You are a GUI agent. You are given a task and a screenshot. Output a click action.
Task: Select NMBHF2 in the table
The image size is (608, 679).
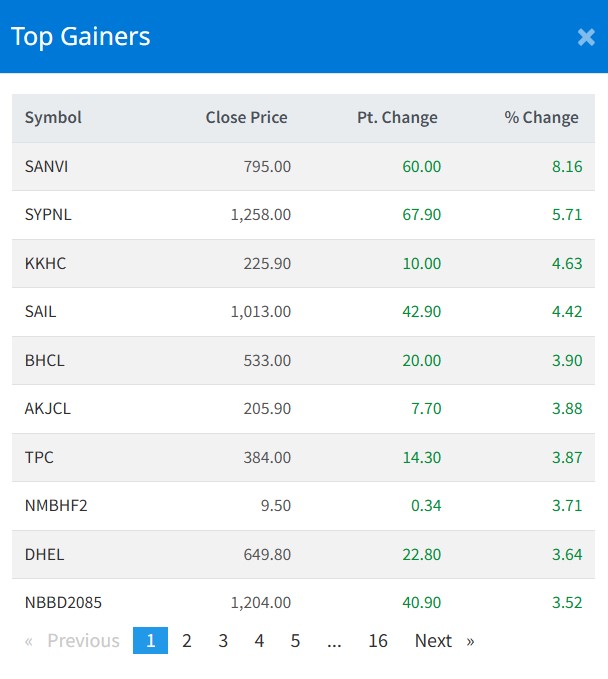point(56,506)
